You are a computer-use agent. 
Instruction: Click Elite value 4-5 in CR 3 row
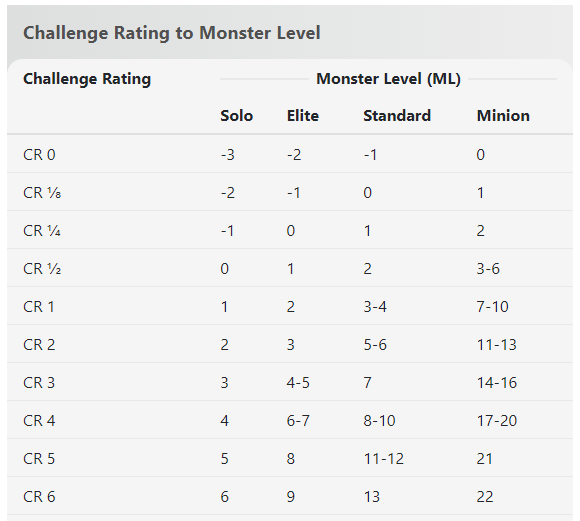[298, 383]
